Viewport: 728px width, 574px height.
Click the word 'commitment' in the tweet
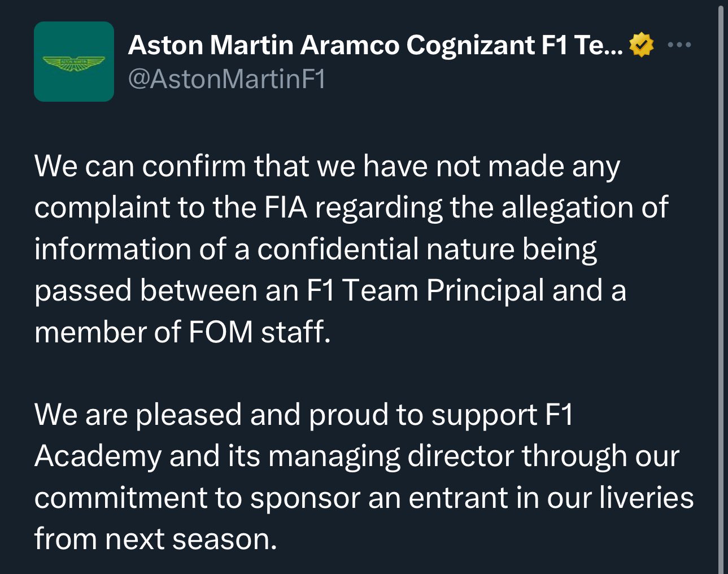tap(120, 498)
